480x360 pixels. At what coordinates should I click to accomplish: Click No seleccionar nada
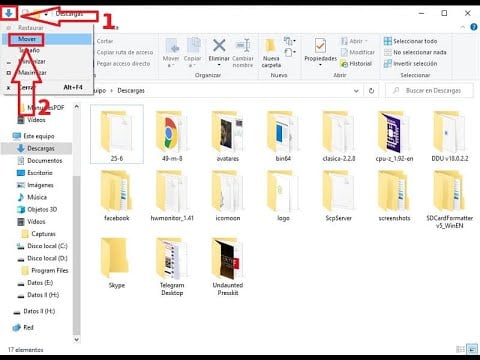pos(415,52)
